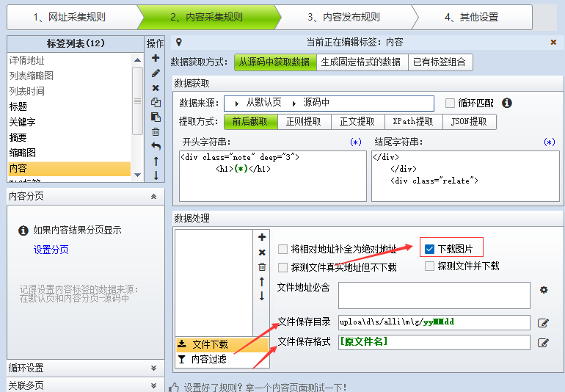
Task: Click the copy tag icon
Action: tap(156, 103)
